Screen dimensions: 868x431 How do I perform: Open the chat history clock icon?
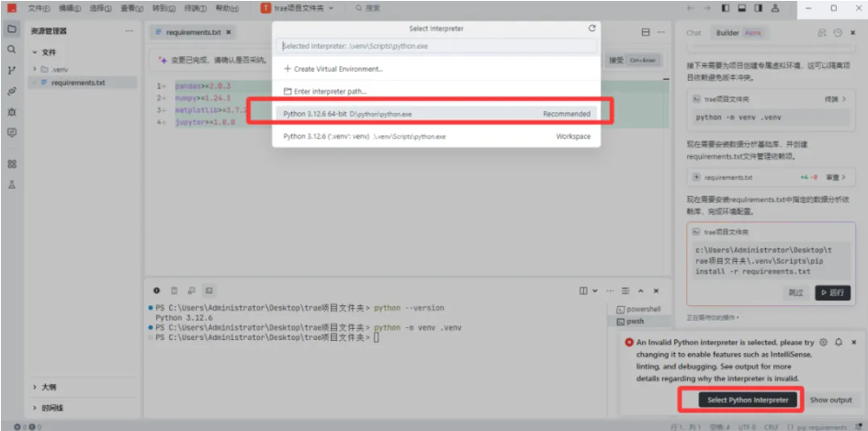click(838, 33)
